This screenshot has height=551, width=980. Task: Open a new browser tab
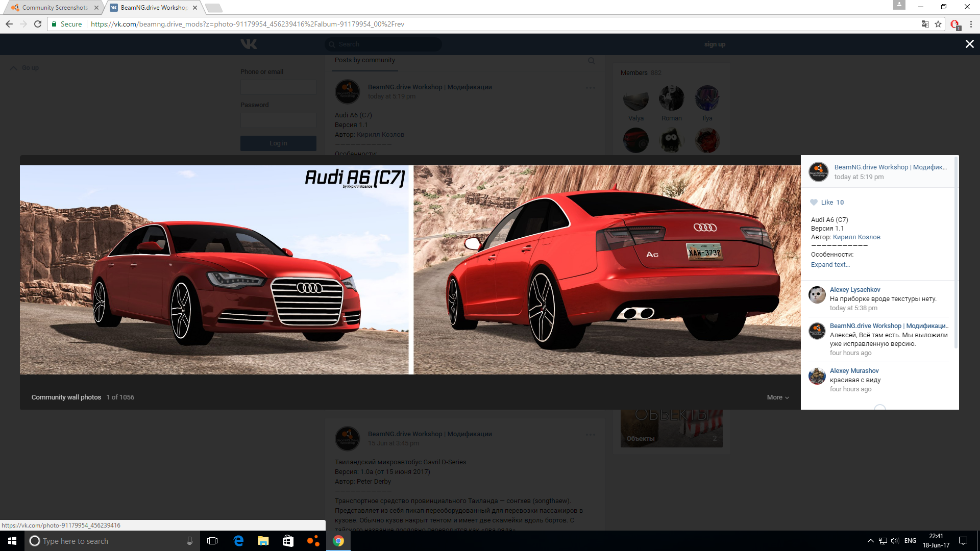tap(214, 8)
